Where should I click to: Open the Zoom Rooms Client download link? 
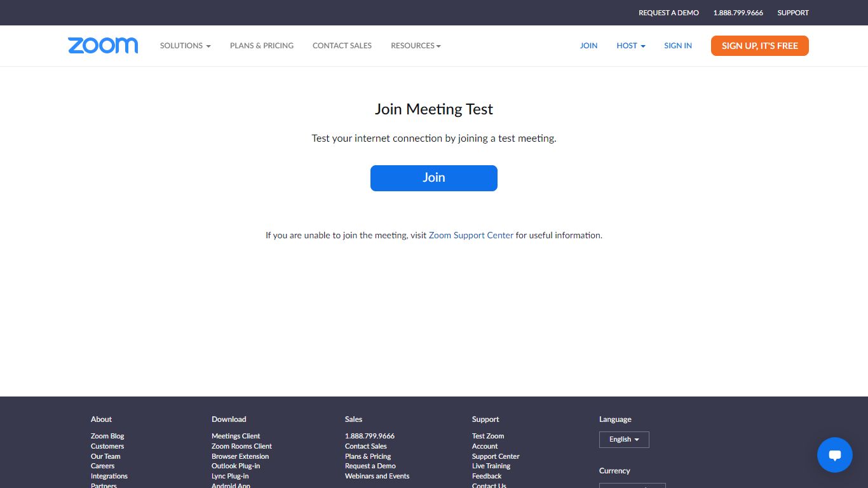tap(241, 446)
